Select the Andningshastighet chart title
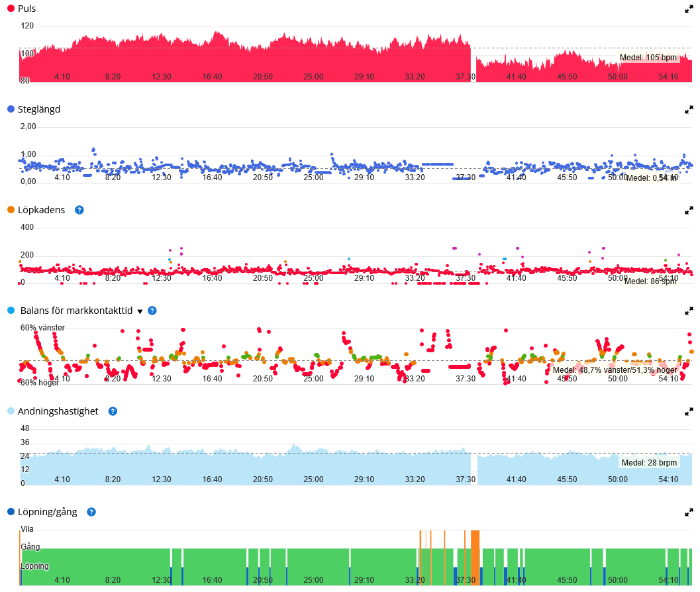Screen dimensions: 700x592 [58, 411]
